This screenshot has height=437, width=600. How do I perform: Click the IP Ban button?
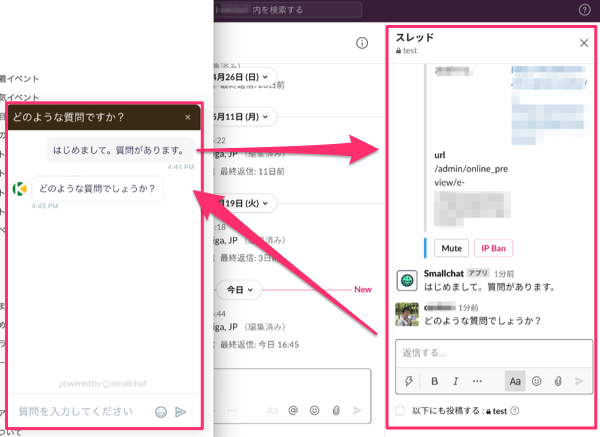coord(493,248)
